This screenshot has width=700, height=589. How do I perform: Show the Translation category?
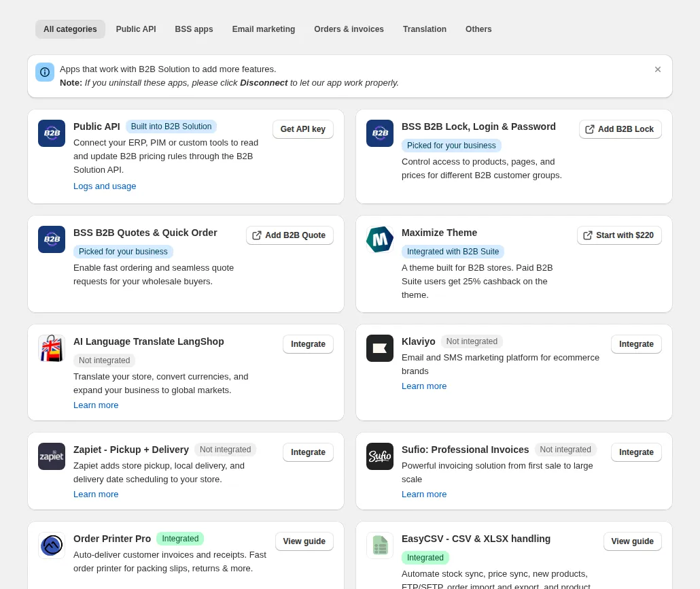[x=425, y=29]
